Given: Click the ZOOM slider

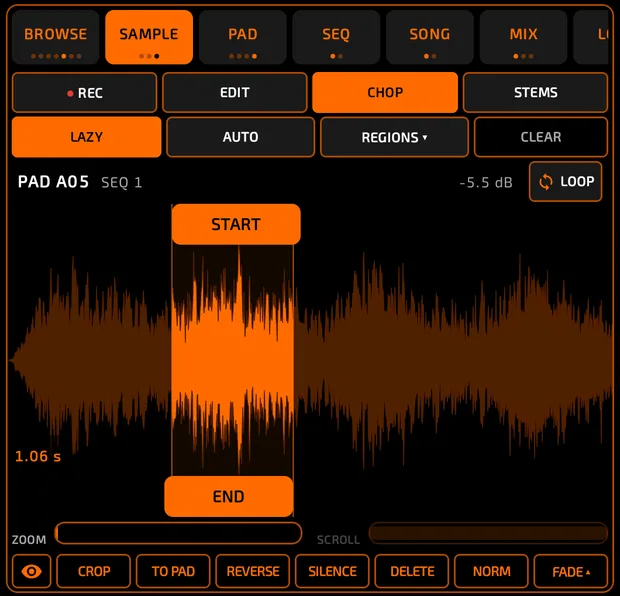Looking at the screenshot, I should 178,533.
